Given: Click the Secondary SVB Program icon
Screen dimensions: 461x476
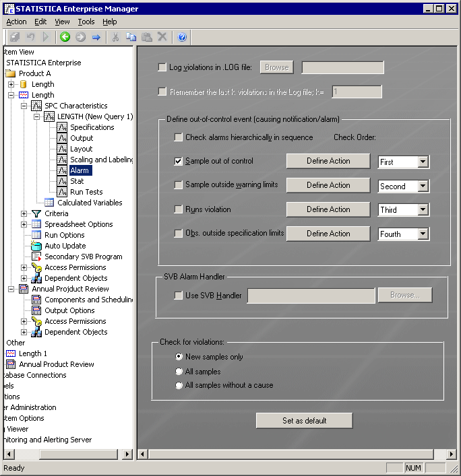Looking at the screenshot, I should tap(36, 257).
